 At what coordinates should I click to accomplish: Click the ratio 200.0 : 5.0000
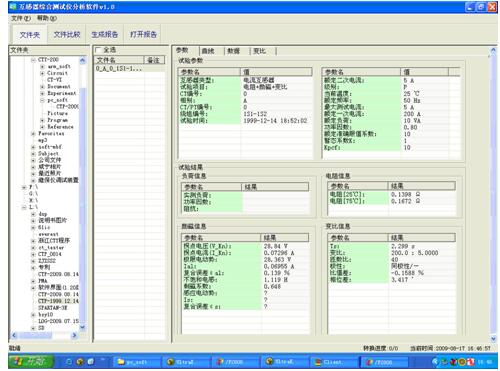tap(414, 253)
